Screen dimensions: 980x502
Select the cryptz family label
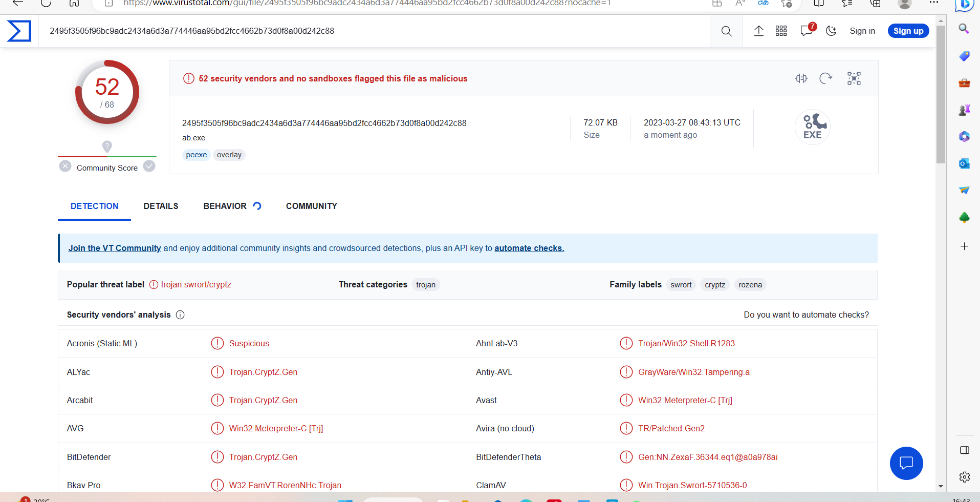(x=715, y=285)
